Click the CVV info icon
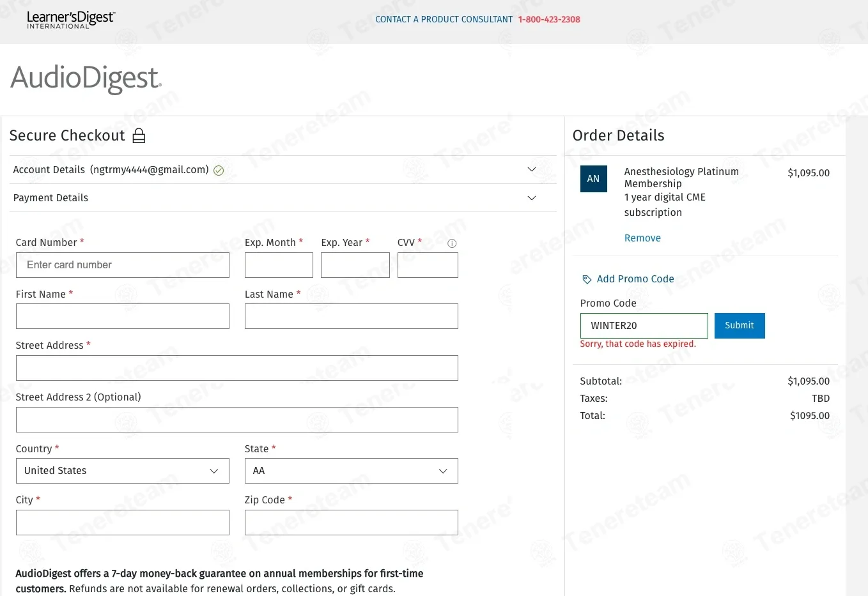Viewport: 868px width, 596px height. (452, 243)
